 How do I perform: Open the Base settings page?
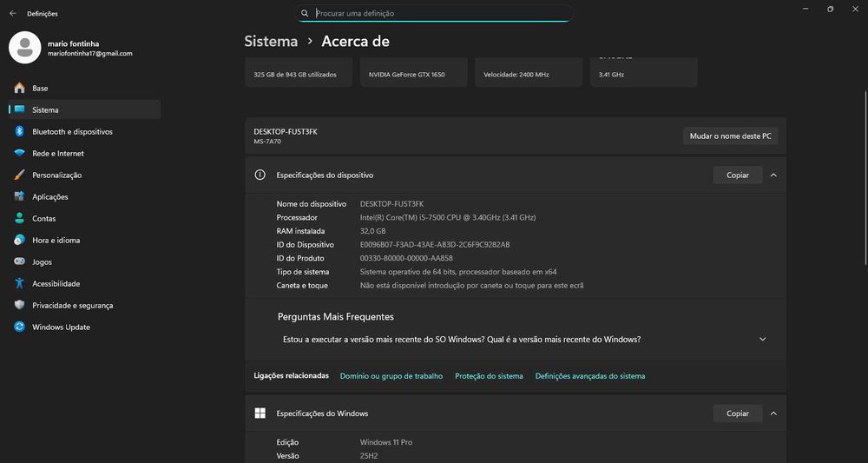pos(85,88)
